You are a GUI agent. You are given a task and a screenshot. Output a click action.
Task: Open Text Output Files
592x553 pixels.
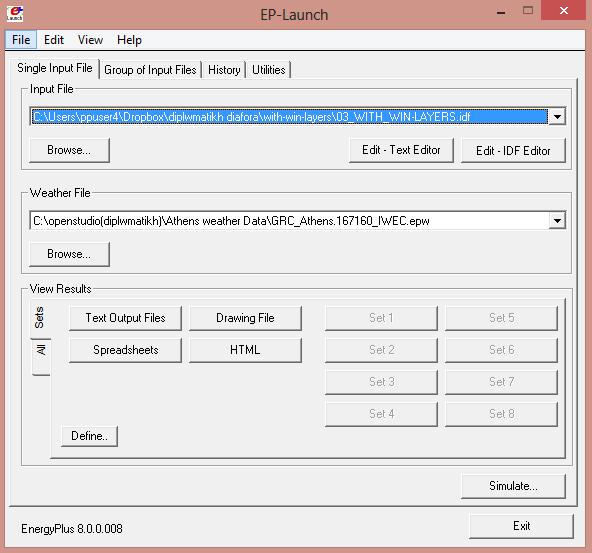[125, 318]
